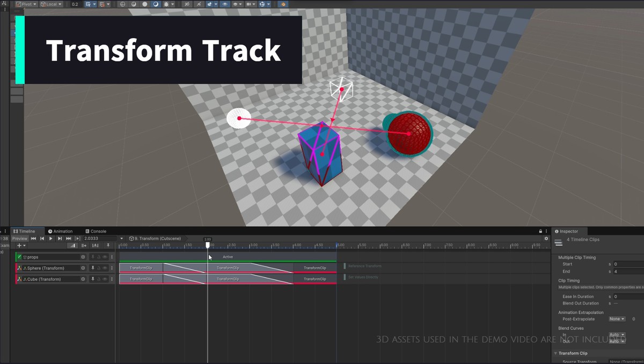Toggle scene lighting with the sun icon

pos(167,4)
